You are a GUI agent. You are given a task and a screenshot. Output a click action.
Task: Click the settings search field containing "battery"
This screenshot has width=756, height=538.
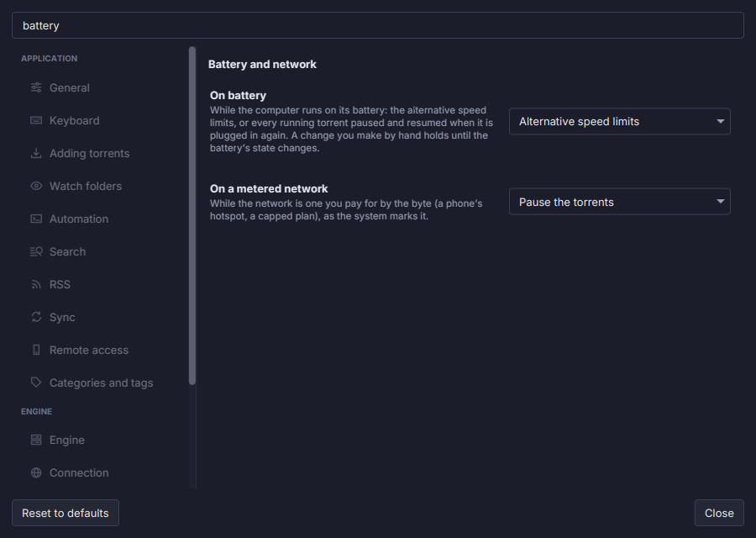[x=378, y=25]
